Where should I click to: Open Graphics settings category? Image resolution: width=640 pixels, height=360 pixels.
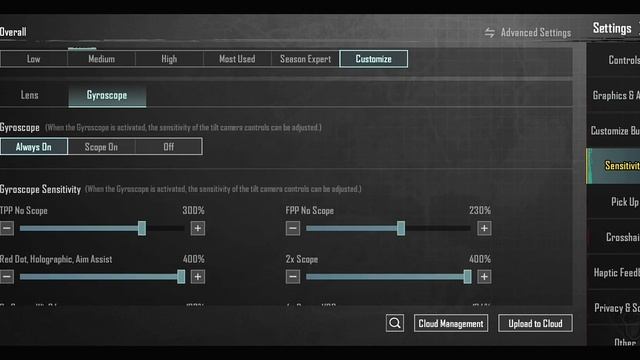coord(613,95)
